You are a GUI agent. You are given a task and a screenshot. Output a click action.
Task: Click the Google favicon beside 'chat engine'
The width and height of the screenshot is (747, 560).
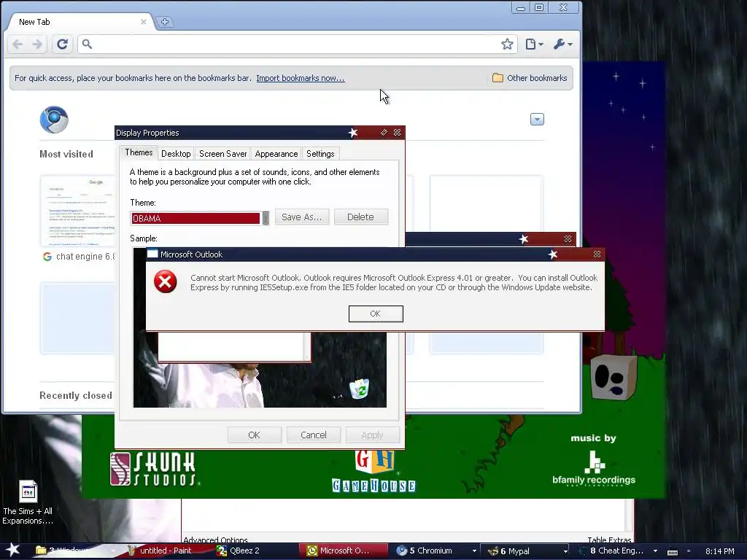(47, 257)
